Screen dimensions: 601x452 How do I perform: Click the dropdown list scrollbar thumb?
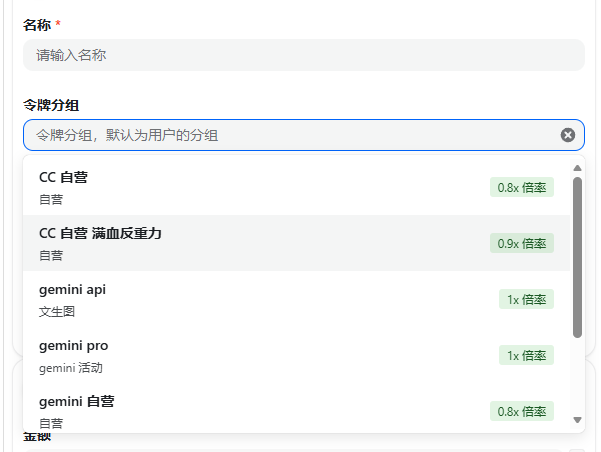tap(577, 257)
